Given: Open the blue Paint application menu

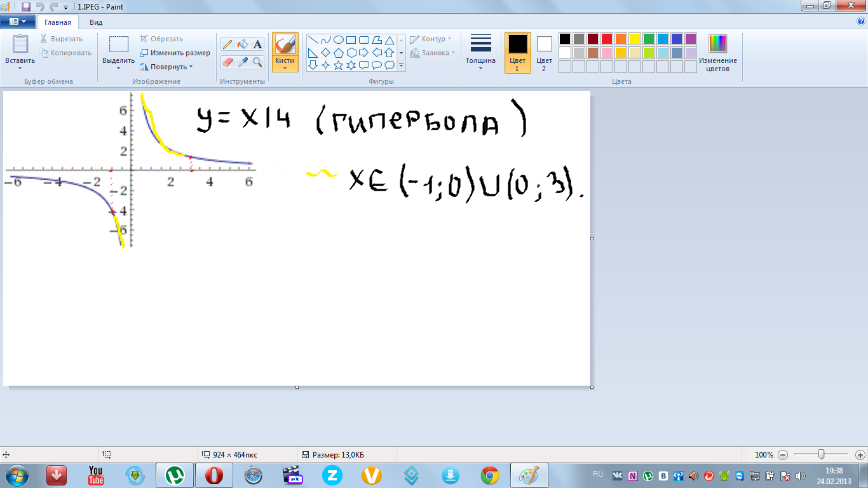Looking at the screenshot, I should click(17, 21).
